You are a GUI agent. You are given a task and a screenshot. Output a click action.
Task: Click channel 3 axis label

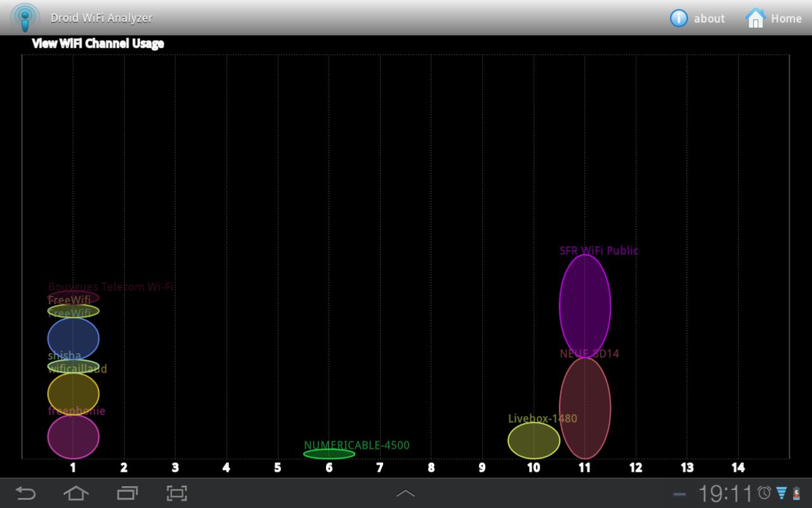[175, 468]
